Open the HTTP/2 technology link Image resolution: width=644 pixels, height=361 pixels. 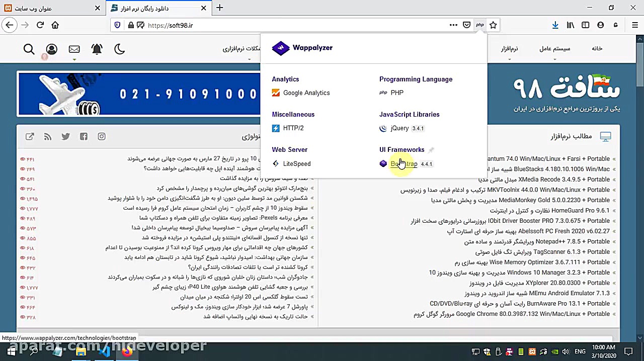(293, 128)
